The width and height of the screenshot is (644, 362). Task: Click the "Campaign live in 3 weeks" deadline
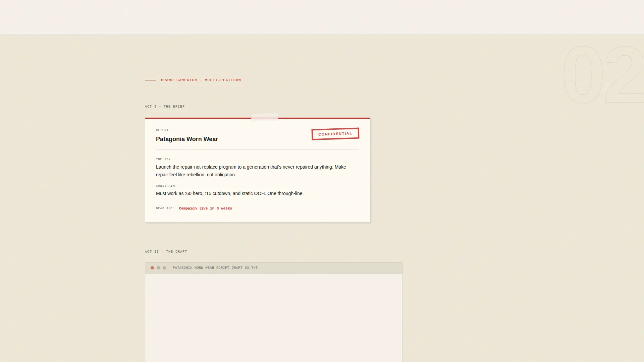(x=205, y=208)
